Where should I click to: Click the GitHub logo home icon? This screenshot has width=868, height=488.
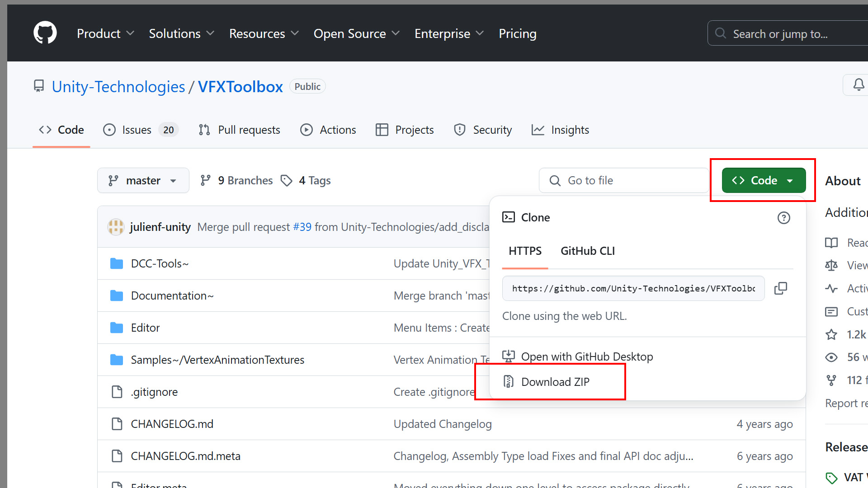pos(45,33)
